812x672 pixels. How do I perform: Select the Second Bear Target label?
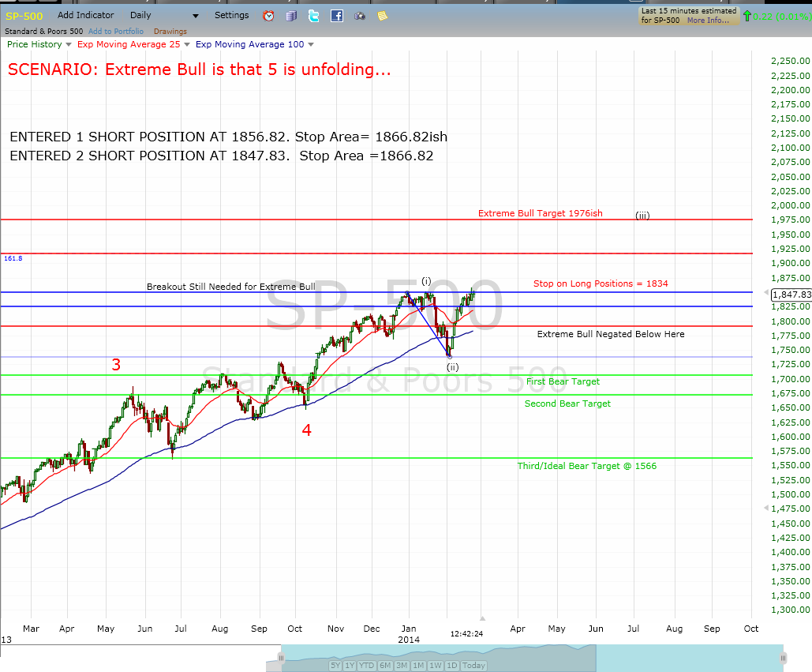pyautogui.click(x=567, y=404)
